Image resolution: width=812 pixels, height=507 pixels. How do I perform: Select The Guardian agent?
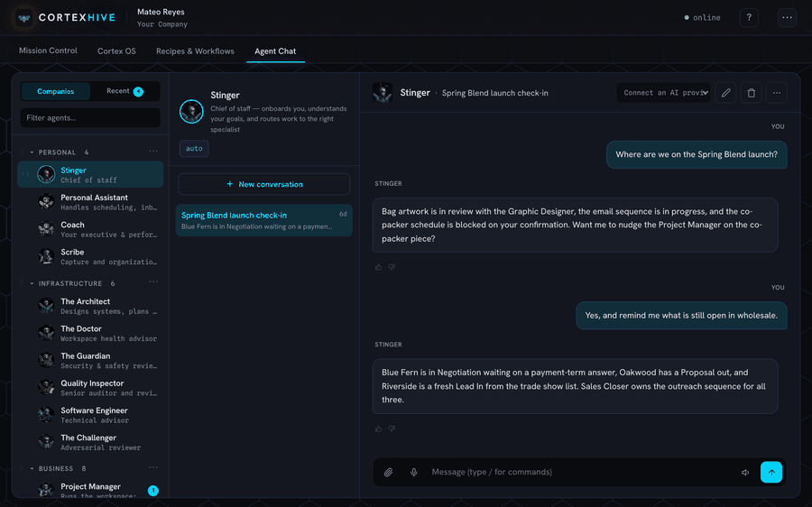click(90, 361)
